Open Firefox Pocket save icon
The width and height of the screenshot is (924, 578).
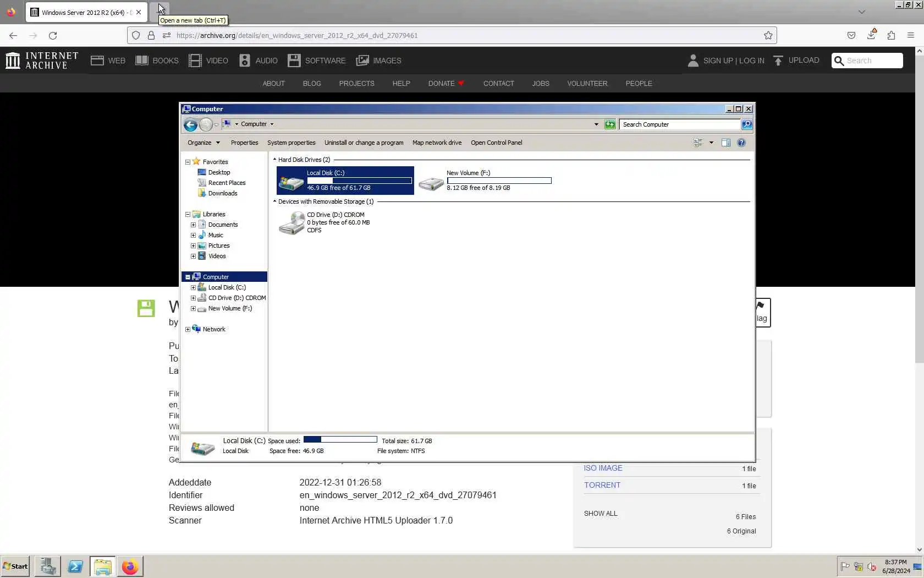coord(851,35)
